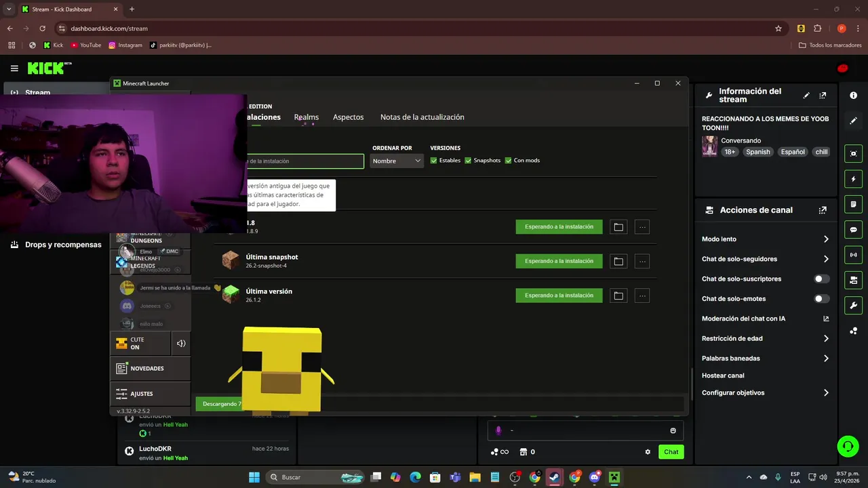Edit stream info using the pencil icon
Viewport: 868px width, 488px height.
click(x=806, y=96)
